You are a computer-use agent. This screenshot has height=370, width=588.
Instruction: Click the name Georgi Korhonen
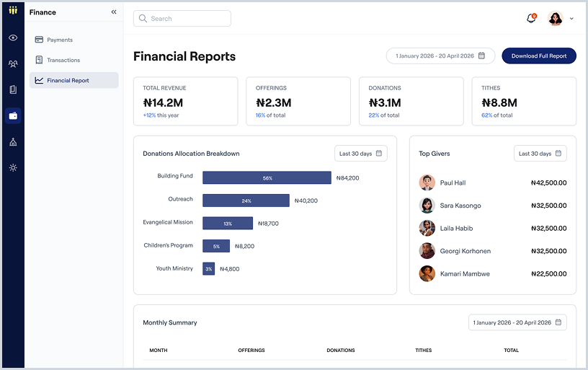(465, 251)
